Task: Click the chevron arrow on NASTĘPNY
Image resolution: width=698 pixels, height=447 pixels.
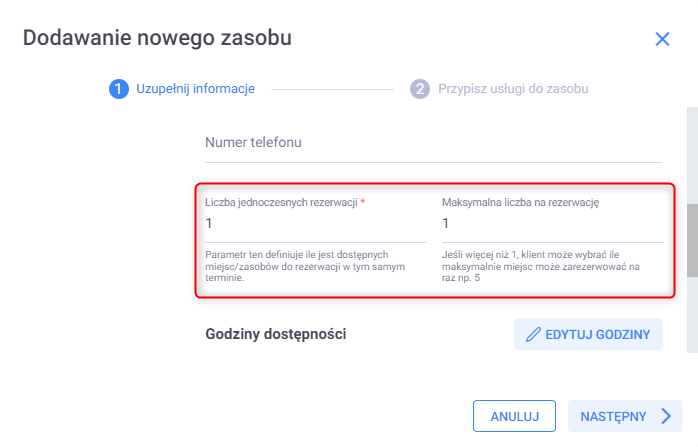Action: click(665, 416)
